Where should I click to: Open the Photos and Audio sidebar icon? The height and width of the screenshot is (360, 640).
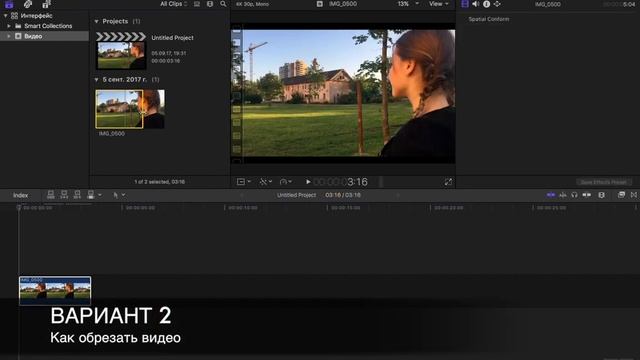[28, 4]
